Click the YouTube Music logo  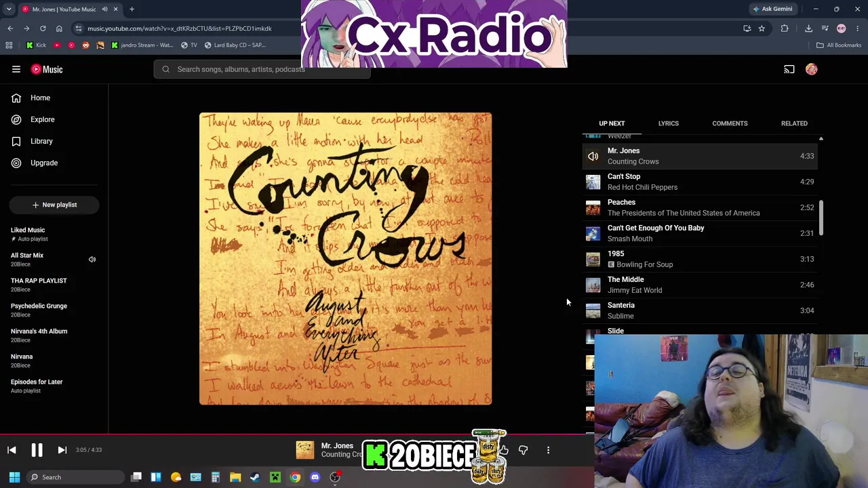pos(47,69)
